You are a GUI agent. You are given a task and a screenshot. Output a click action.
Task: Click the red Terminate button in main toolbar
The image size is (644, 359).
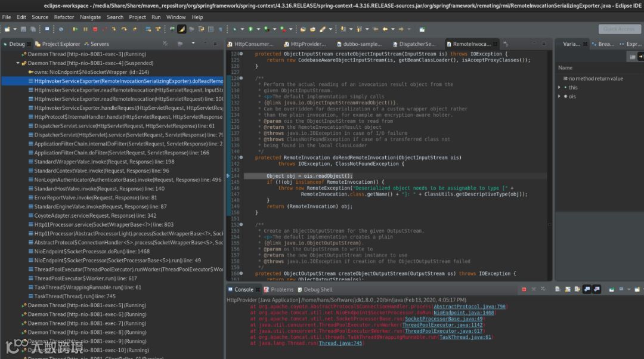[x=94, y=29]
